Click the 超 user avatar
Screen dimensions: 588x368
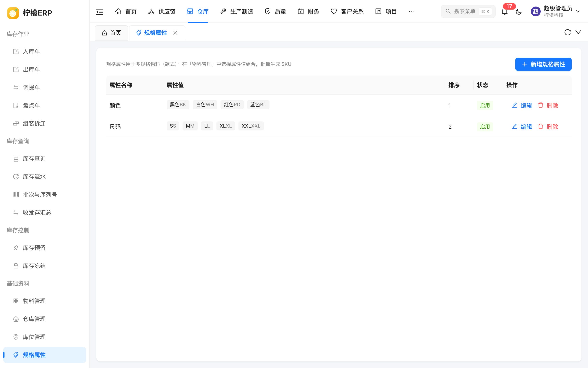tap(536, 11)
